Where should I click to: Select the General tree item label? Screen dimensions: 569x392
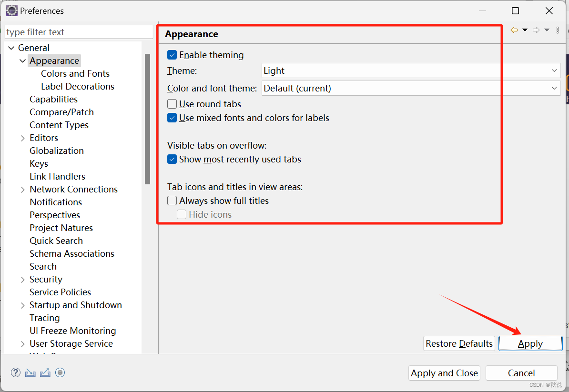click(34, 48)
